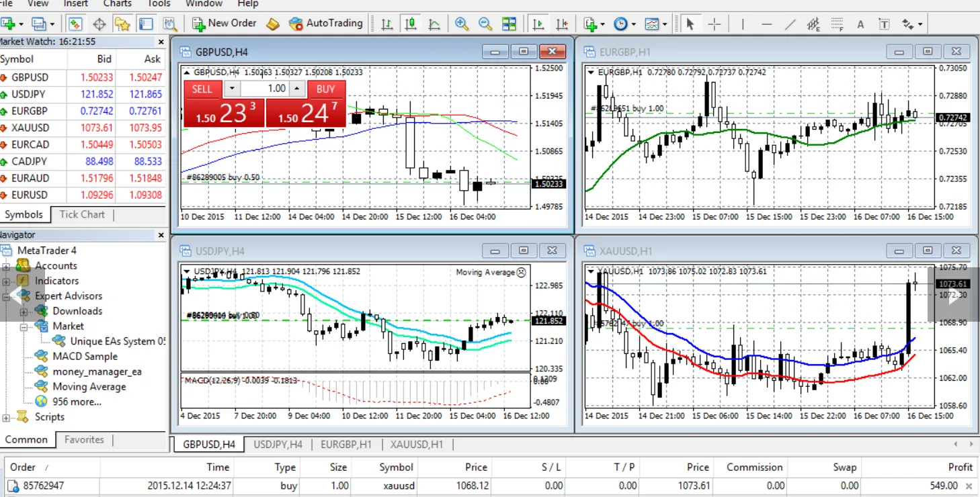Viewport: 980px width, 497px height.
Task: Open the Charts menu
Action: point(118,3)
